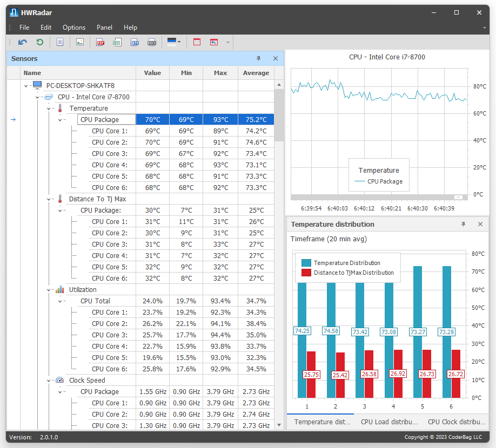
Task: Open the File menu
Action: point(24,28)
